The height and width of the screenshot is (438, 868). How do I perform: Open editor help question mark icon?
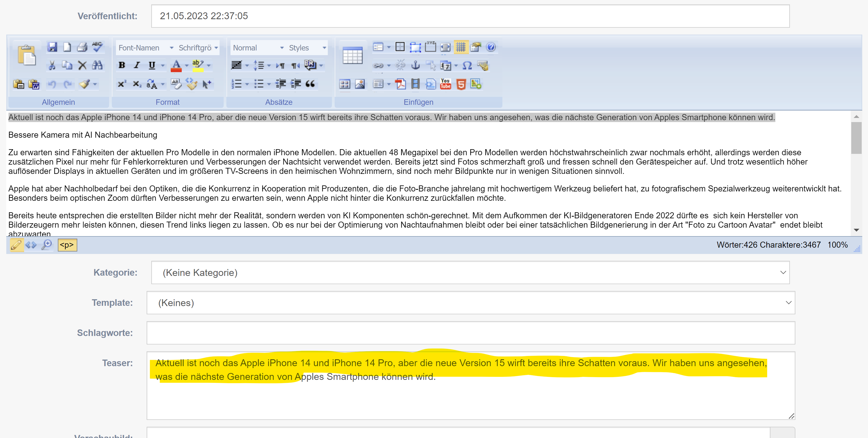pyautogui.click(x=491, y=47)
